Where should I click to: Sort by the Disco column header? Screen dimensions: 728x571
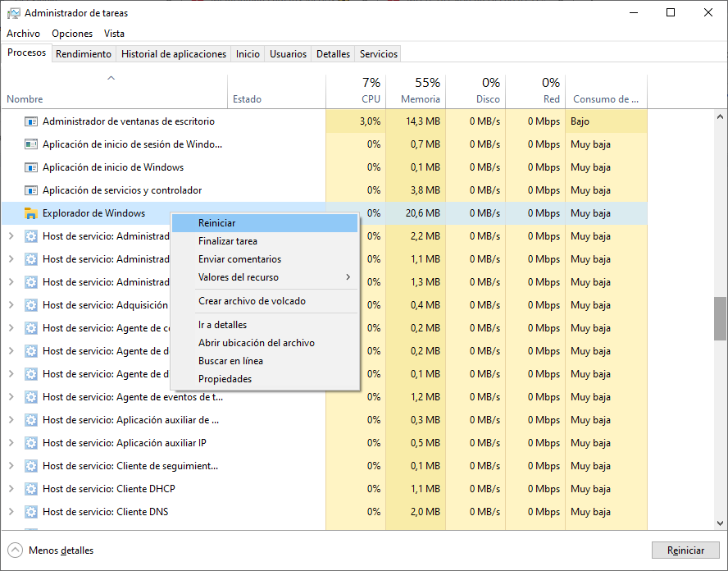(x=475, y=92)
